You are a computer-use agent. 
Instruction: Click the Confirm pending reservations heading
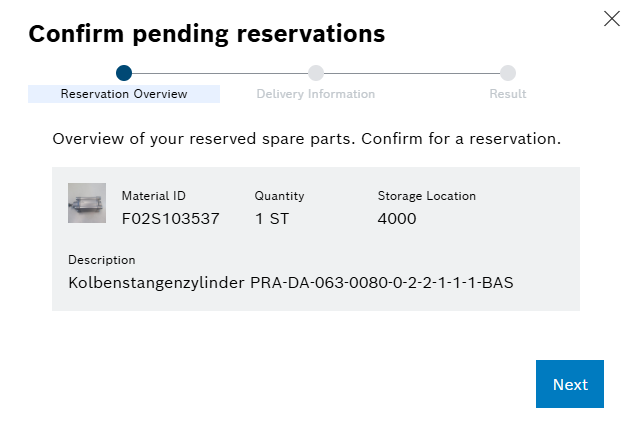click(206, 33)
